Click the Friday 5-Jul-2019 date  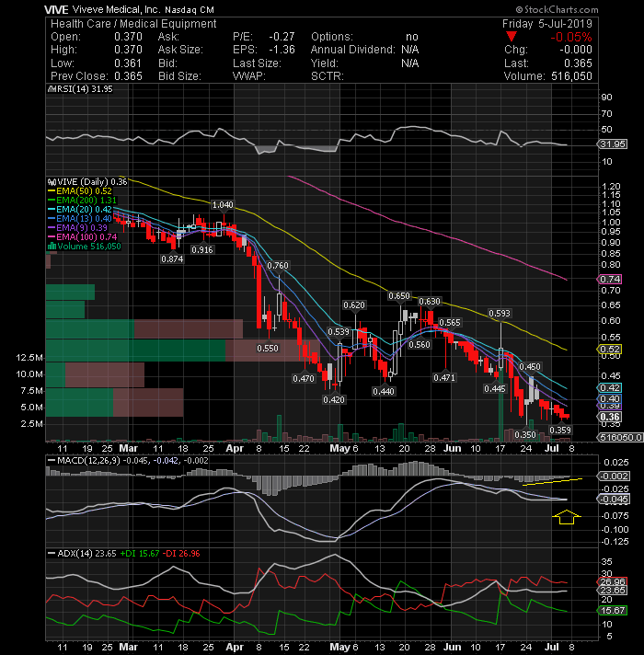(546, 24)
